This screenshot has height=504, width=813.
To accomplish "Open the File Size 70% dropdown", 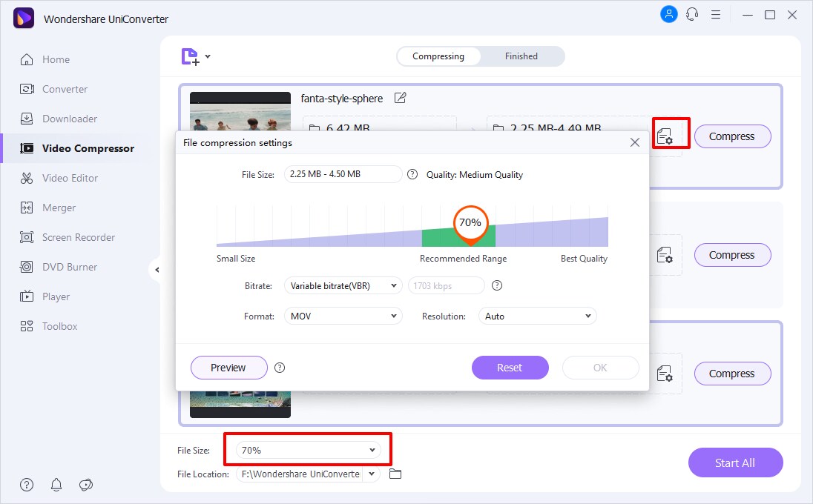I will [308, 450].
